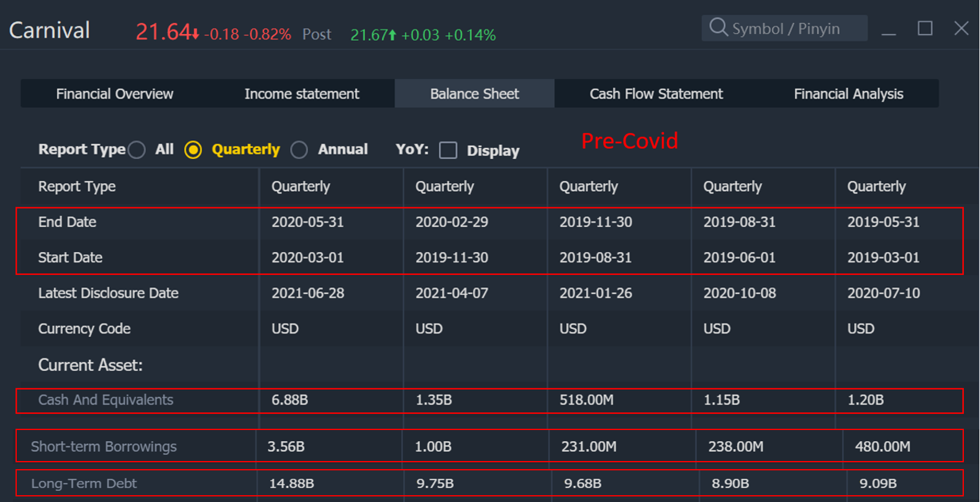Click start date 2019-06-01 cell
Image resolution: width=980 pixels, height=502 pixels.
pos(740,258)
